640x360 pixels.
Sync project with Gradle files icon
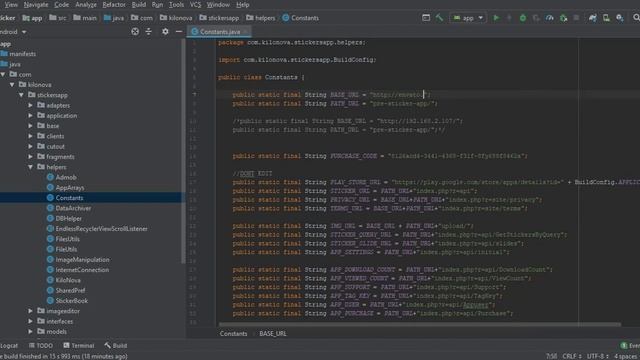[592, 18]
